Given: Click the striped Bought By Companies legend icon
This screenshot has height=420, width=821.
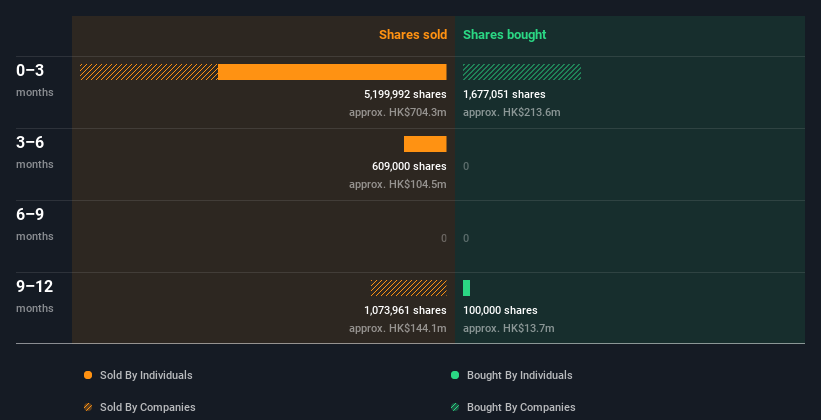Looking at the screenshot, I should click(455, 407).
